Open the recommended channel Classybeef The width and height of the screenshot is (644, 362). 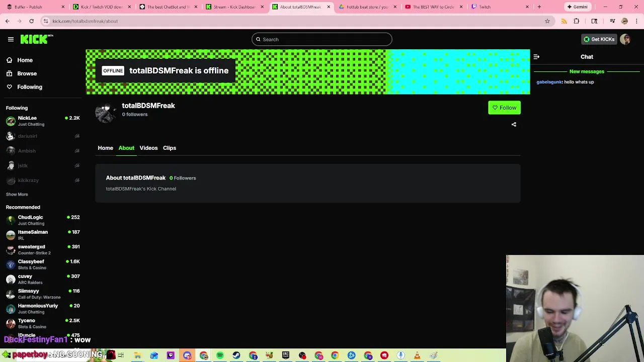43,264
